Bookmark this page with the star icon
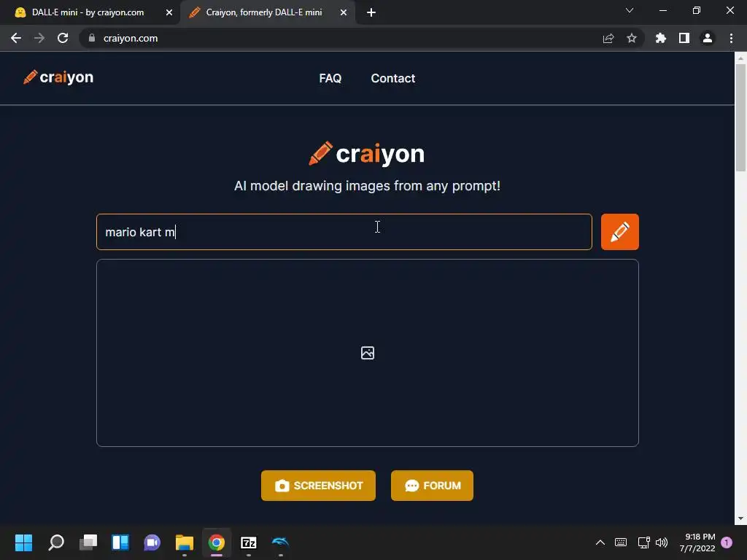Image resolution: width=747 pixels, height=560 pixels. tap(632, 38)
